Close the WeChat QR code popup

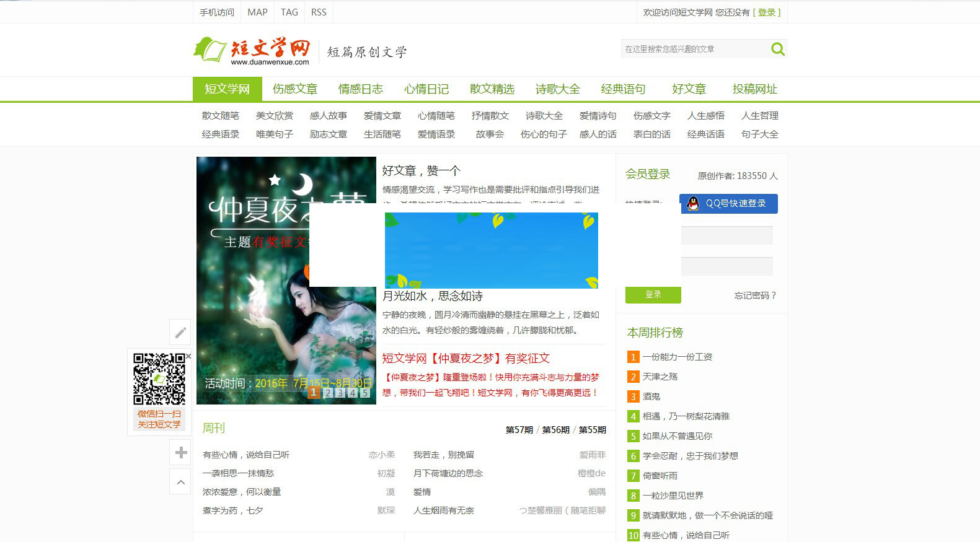click(x=188, y=356)
